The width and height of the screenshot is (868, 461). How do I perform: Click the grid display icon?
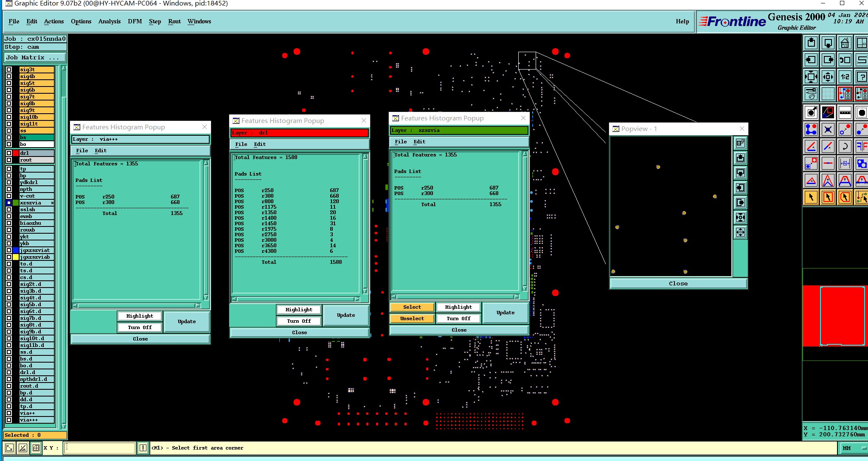click(x=828, y=94)
